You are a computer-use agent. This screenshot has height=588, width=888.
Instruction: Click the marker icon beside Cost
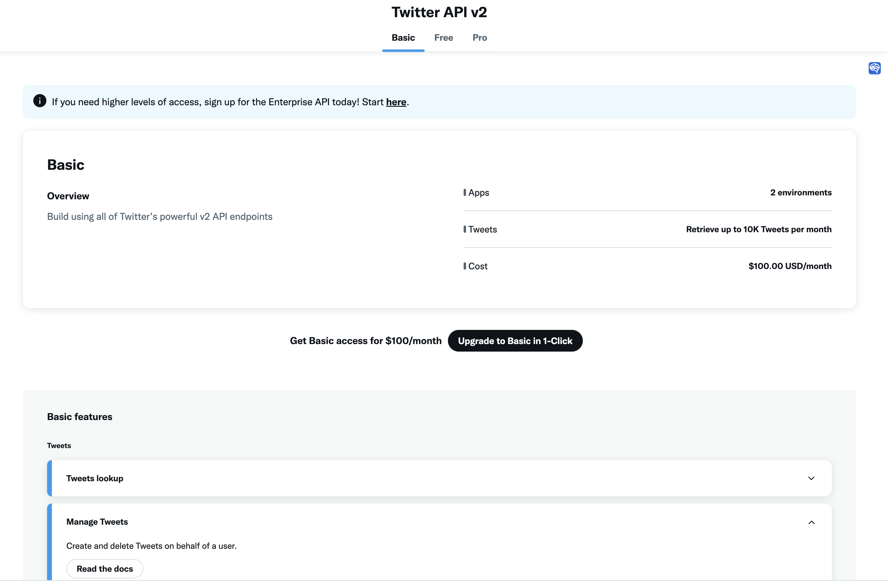point(465,266)
